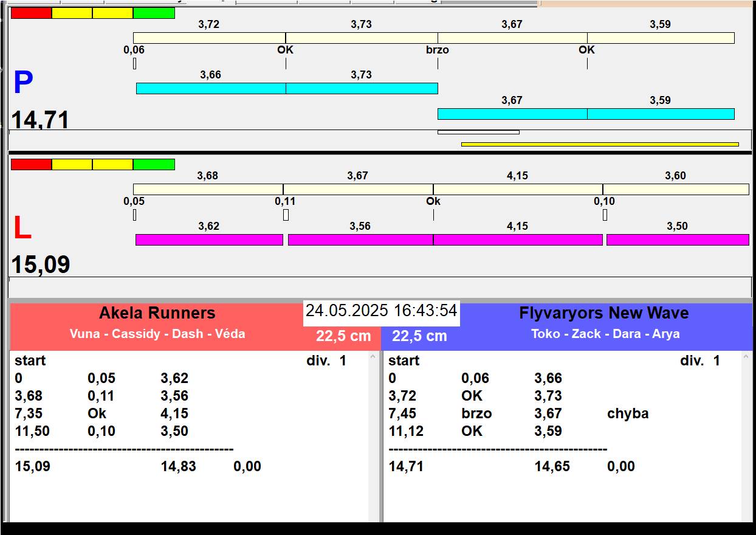Click the red start light in lane P
This screenshot has width=756, height=535.
(31, 13)
